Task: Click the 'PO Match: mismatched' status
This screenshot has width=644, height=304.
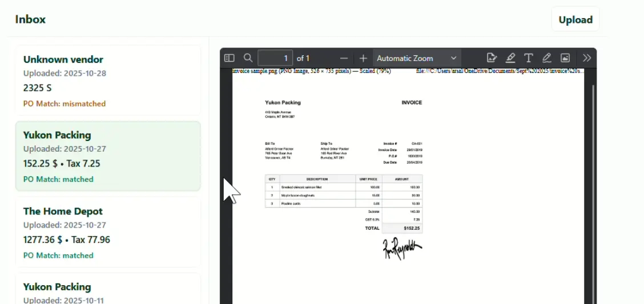Action: (65, 104)
